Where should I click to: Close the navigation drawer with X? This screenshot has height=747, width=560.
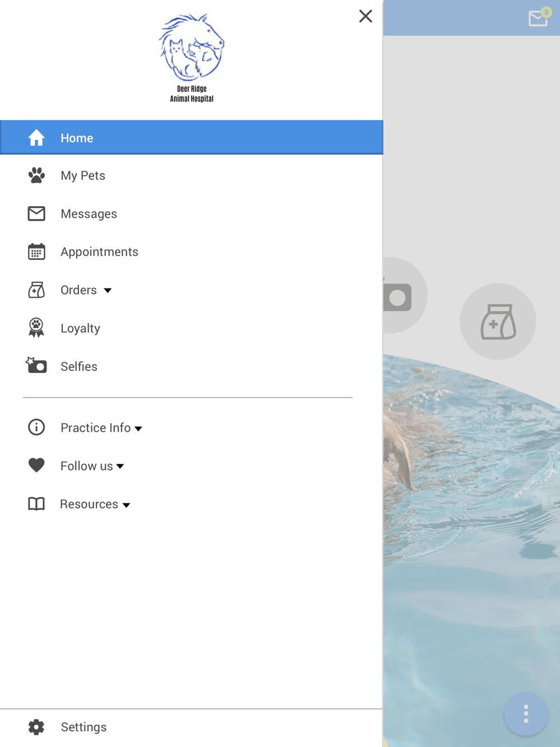[366, 16]
